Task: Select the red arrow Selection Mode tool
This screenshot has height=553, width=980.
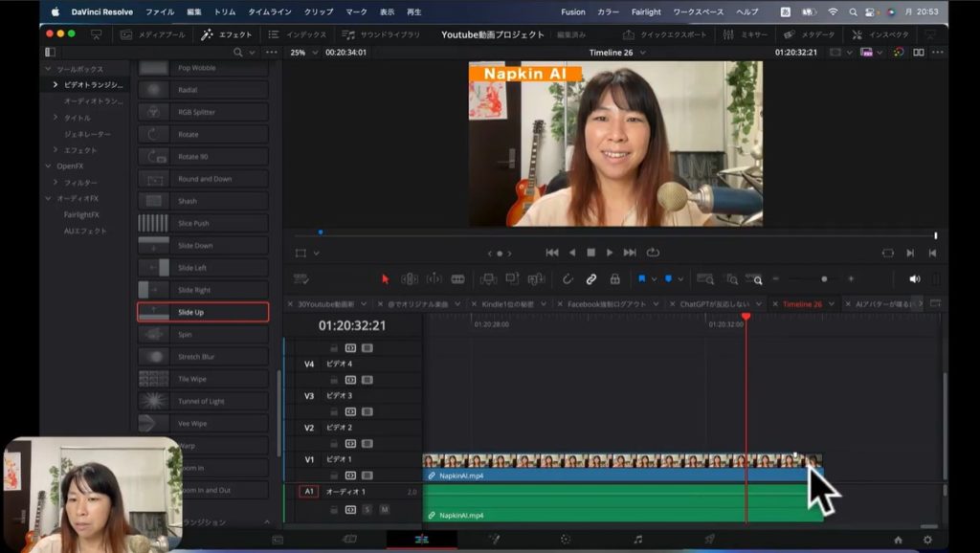Action: 386,279
